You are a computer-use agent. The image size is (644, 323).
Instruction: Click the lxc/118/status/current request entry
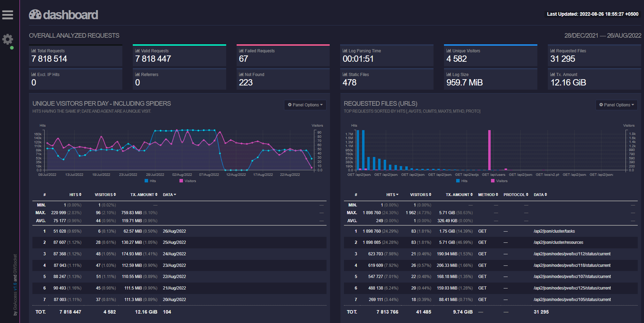[x=572, y=265]
